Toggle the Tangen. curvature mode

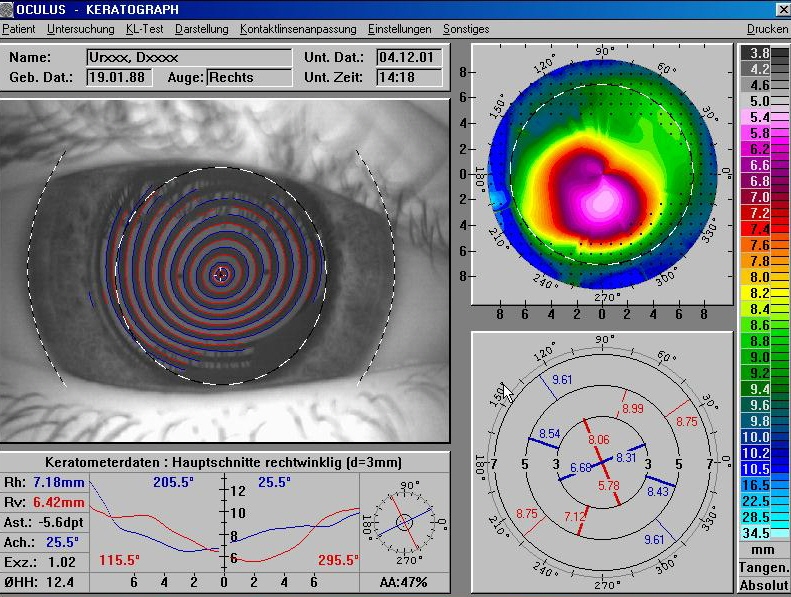pos(764,568)
